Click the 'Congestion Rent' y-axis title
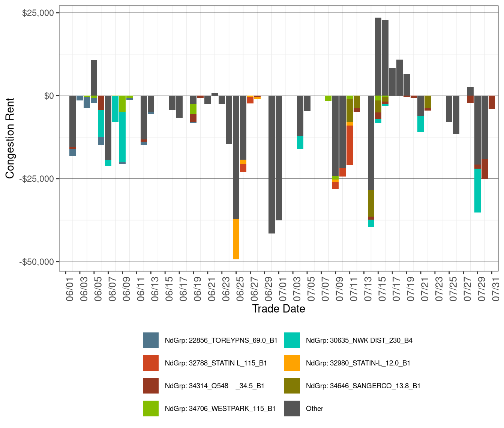The image size is (504, 428). (x=10, y=138)
